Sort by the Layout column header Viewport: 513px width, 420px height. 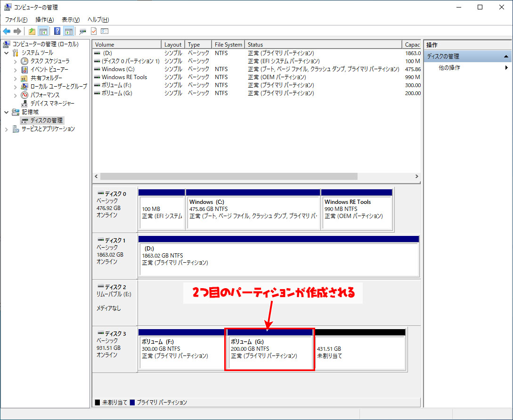(x=173, y=45)
